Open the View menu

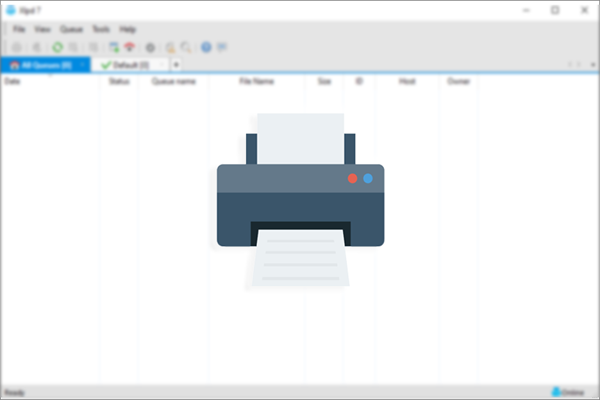(42, 30)
